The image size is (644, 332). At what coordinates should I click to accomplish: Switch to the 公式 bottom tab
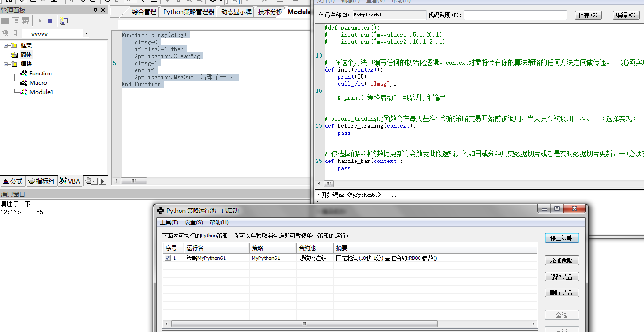point(13,181)
